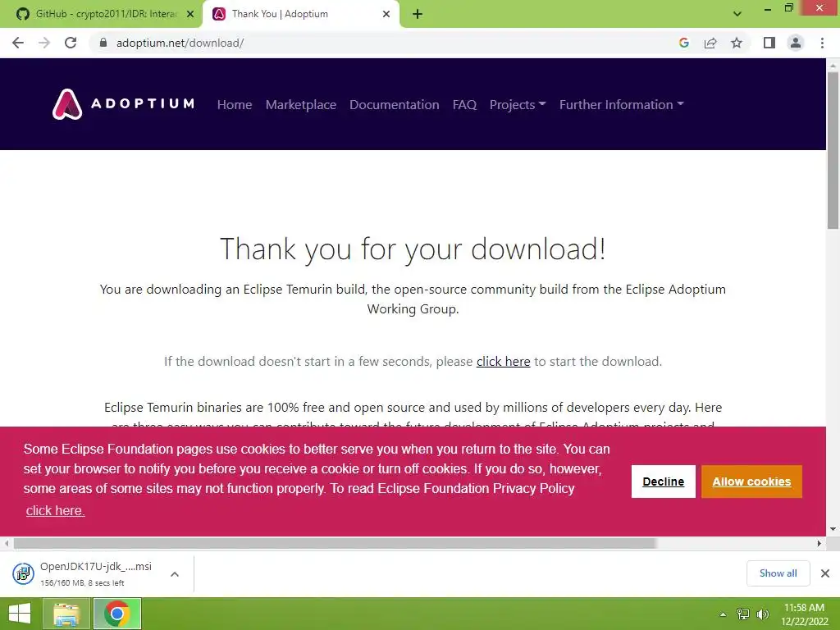The image size is (840, 630).
Task: Click the share page icon
Action: (x=710, y=43)
